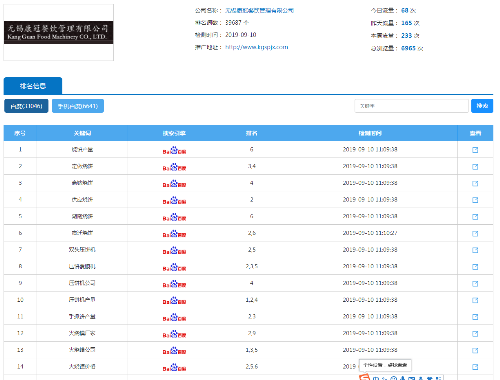Screen dimensions: 500x380
Task: Open the view icon in row 13
Action: pyautogui.click(x=475, y=350)
